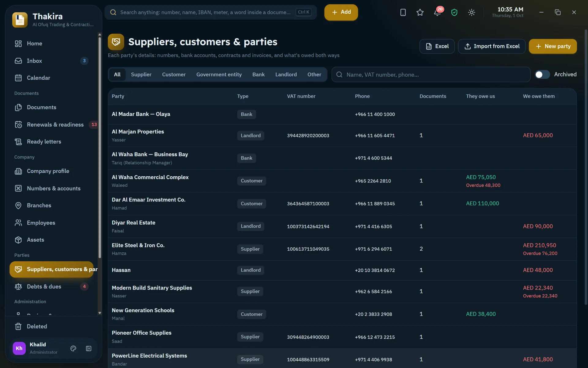Export with the Excel button
This screenshot has height=368, width=588.
point(437,46)
